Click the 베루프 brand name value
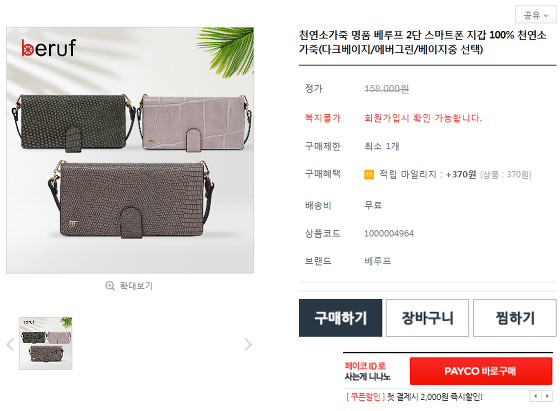 [378, 261]
